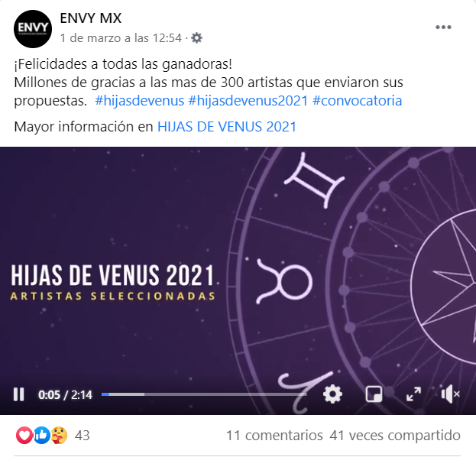View the like thumbs-up reaction
This screenshot has width=476, height=457.
click(x=41, y=436)
